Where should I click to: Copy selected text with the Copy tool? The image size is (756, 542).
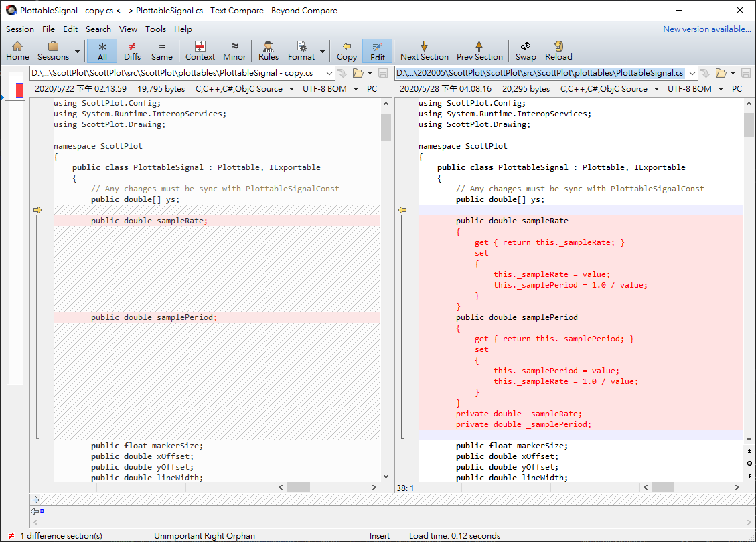(x=346, y=50)
